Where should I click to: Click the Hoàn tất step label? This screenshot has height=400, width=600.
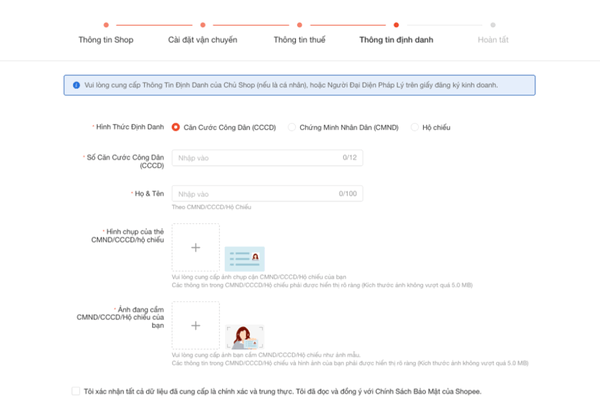(491, 41)
